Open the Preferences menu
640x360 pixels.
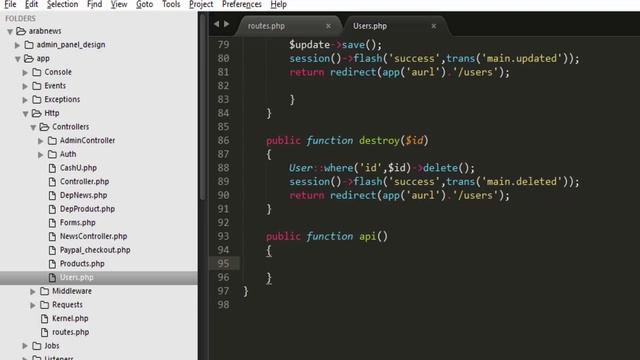click(x=242, y=4)
